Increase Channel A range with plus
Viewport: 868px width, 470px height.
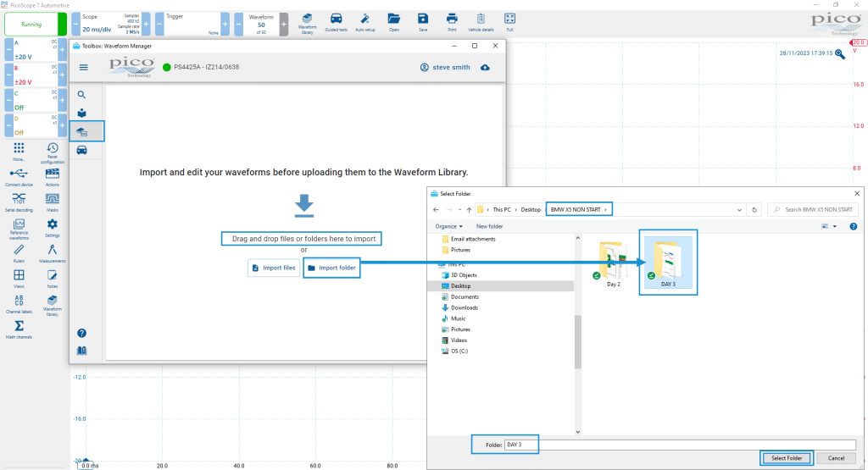point(63,50)
